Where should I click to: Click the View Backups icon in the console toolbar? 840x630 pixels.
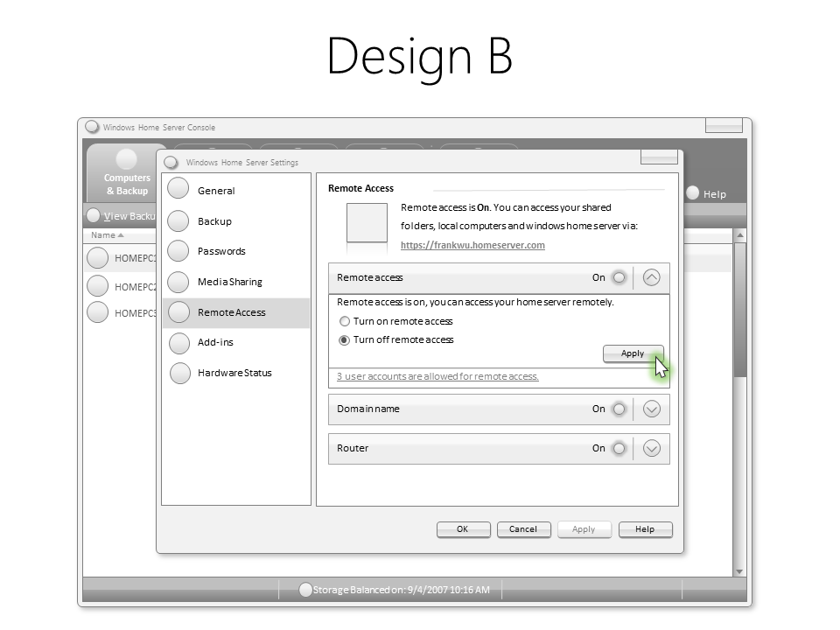[94, 215]
